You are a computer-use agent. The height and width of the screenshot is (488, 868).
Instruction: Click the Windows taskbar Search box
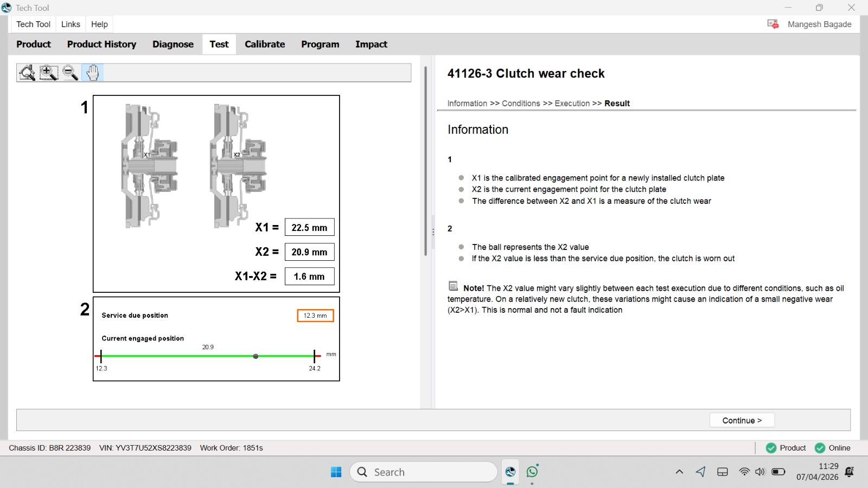[x=424, y=472]
